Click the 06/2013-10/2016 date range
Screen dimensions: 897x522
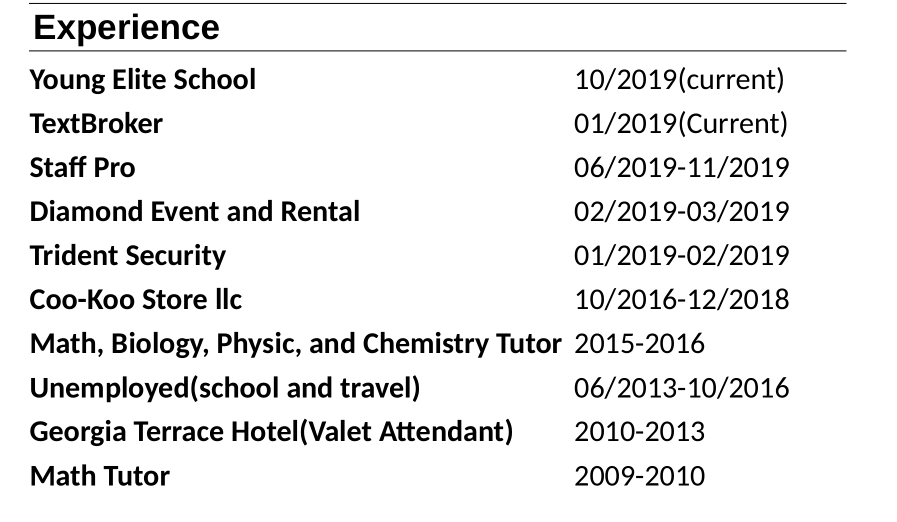coord(681,388)
